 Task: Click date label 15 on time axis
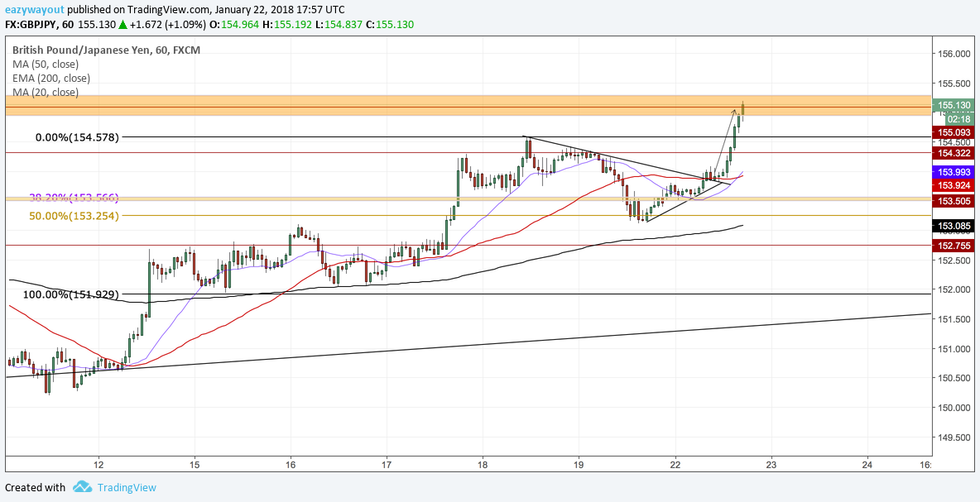coord(195,465)
